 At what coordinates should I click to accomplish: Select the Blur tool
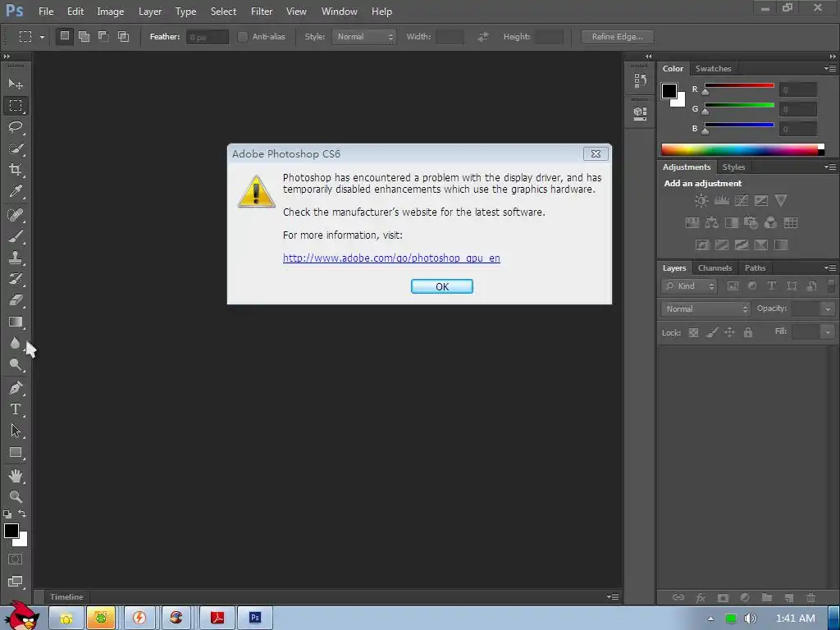pos(16,343)
